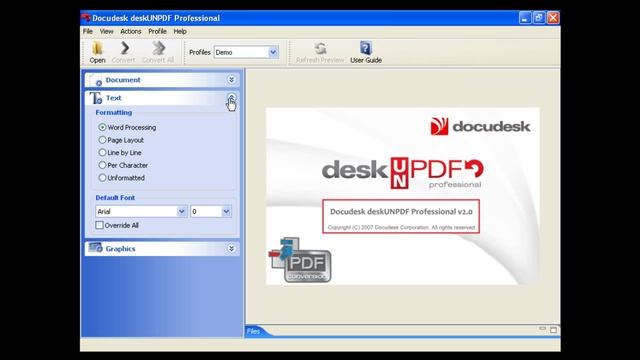Collapse the Text panel chevron
Viewport: 640px width, 360px height.
[231, 98]
